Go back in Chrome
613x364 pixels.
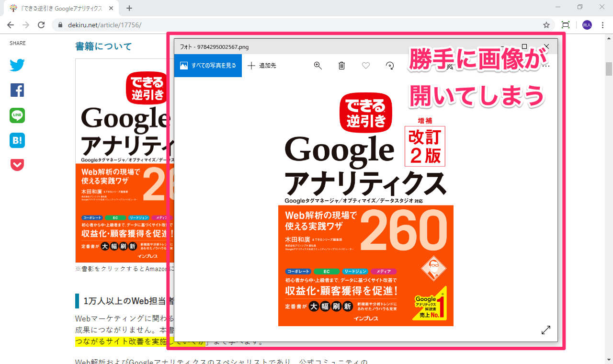(11, 25)
